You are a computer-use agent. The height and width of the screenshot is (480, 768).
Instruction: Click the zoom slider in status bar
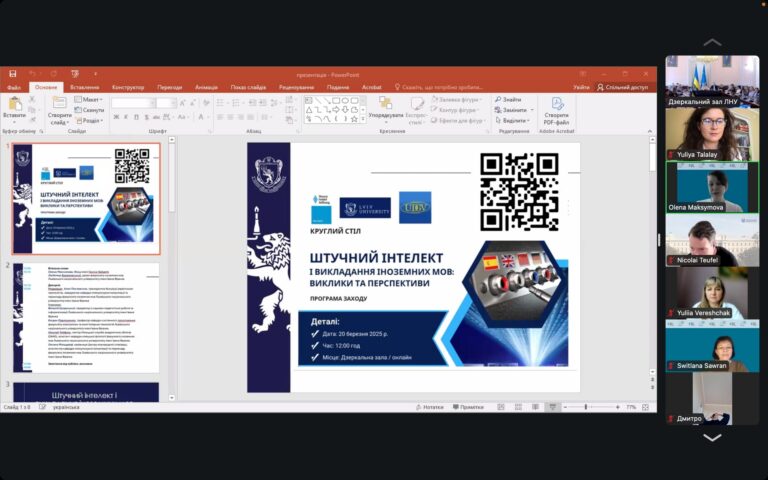587,407
